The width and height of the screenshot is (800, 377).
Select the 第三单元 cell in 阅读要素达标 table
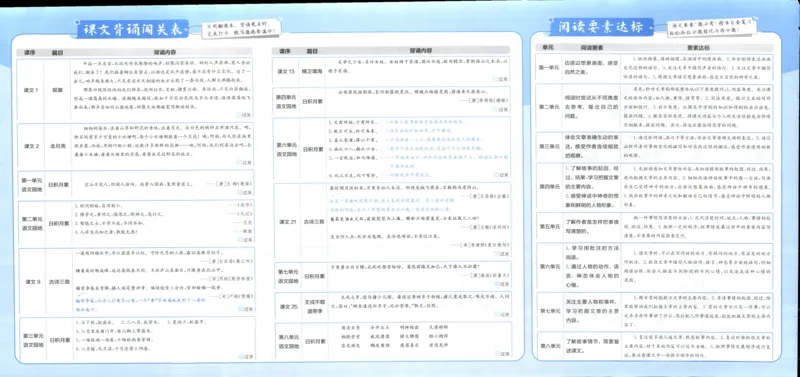coord(548,145)
